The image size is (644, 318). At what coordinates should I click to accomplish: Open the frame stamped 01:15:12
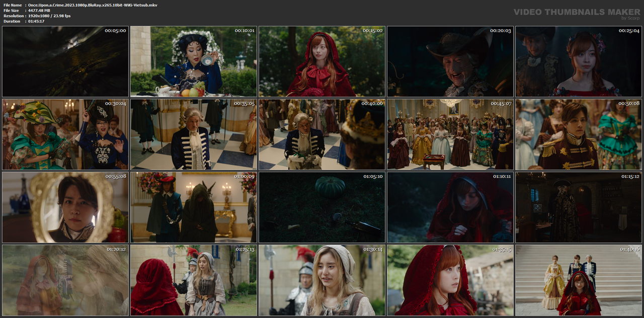(579, 207)
